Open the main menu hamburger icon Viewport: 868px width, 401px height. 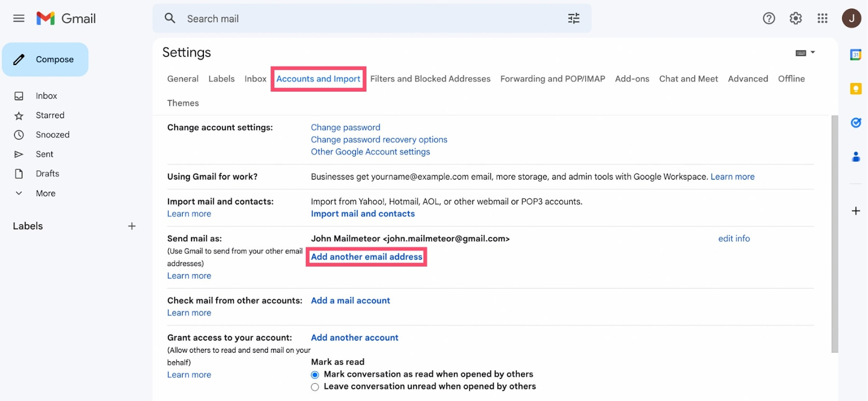[x=19, y=18]
